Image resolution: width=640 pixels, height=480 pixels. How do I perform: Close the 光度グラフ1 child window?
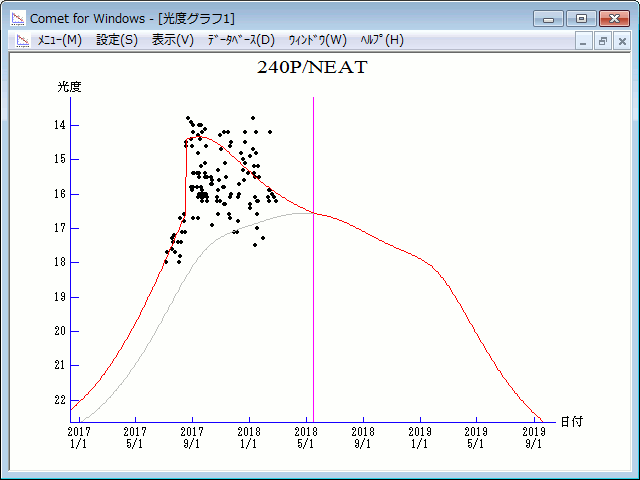pos(621,41)
